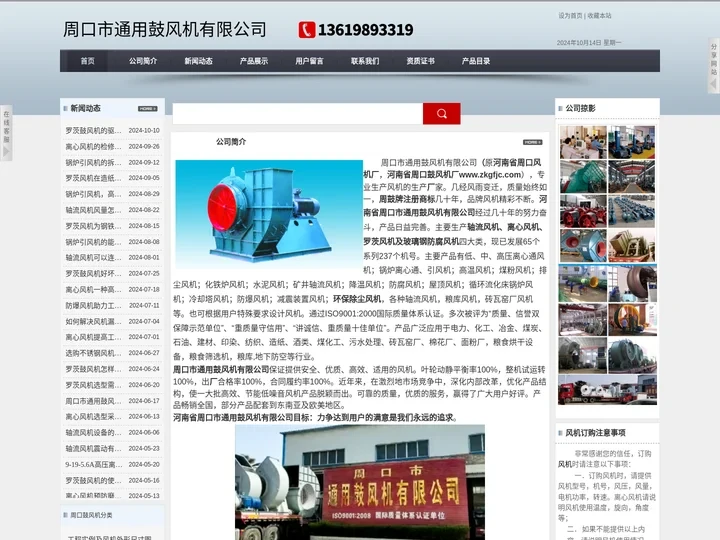The image size is (720, 540).
Task: Click phone number 13619893319
Action: (x=366, y=30)
